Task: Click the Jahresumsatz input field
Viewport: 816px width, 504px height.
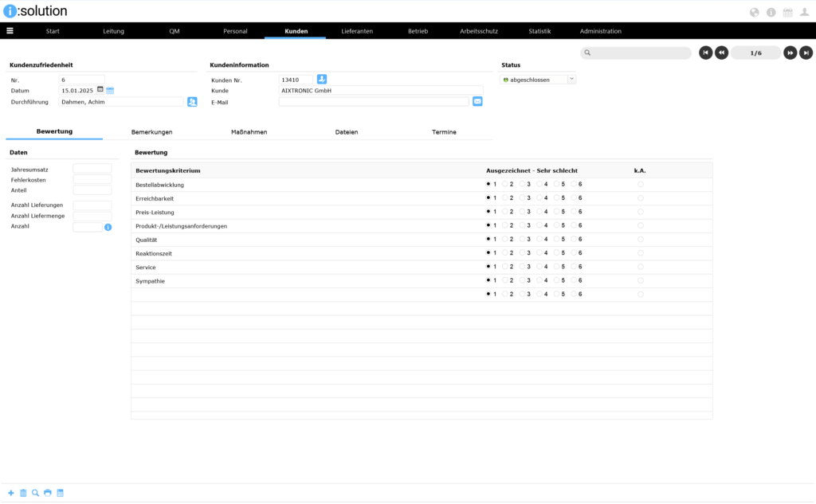Action: click(92, 169)
